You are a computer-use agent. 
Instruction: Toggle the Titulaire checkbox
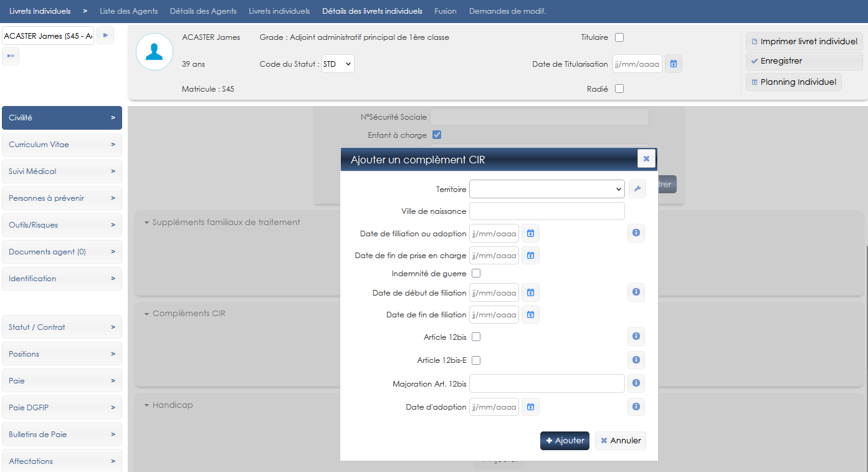pyautogui.click(x=619, y=37)
